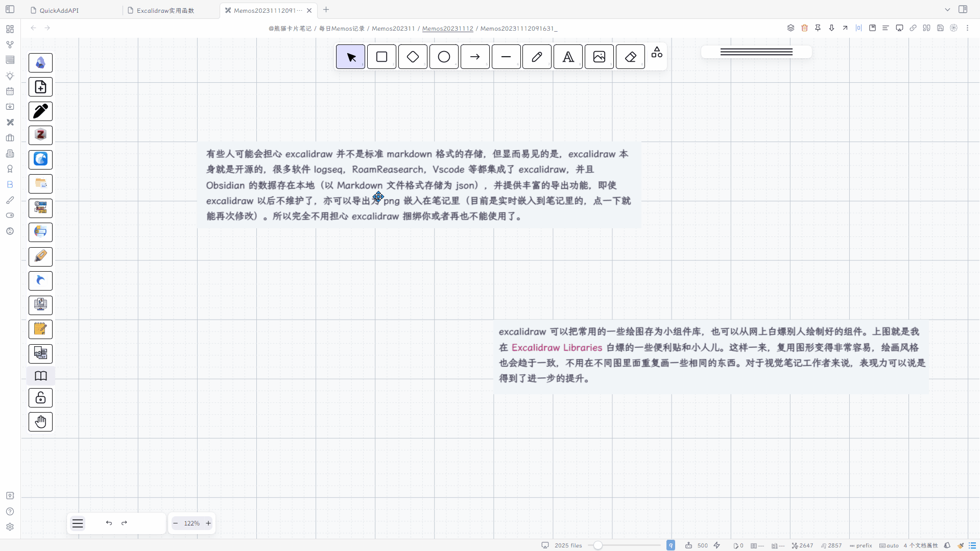Click the orange trash delete icon
This screenshot has width=980, height=551.
point(804,28)
